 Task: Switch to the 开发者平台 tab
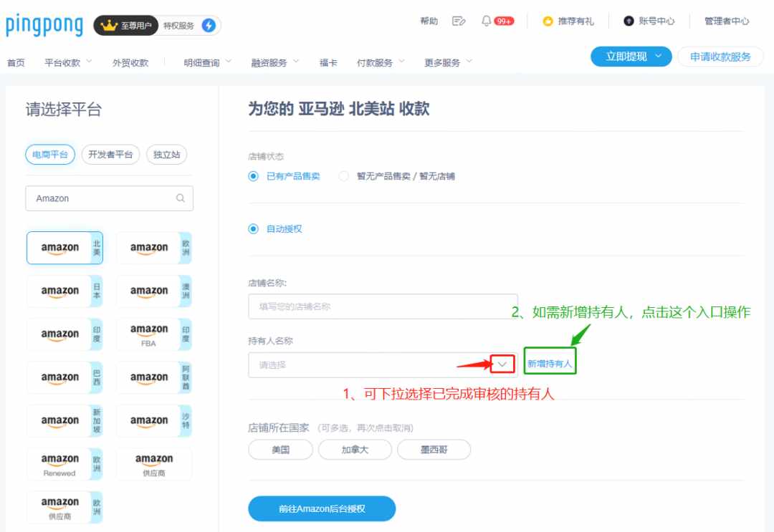pos(110,155)
